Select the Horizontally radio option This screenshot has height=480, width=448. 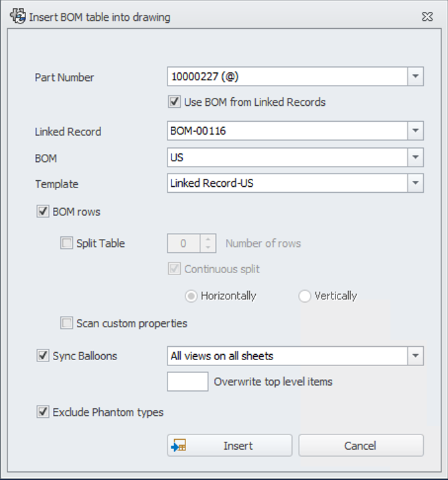192,296
